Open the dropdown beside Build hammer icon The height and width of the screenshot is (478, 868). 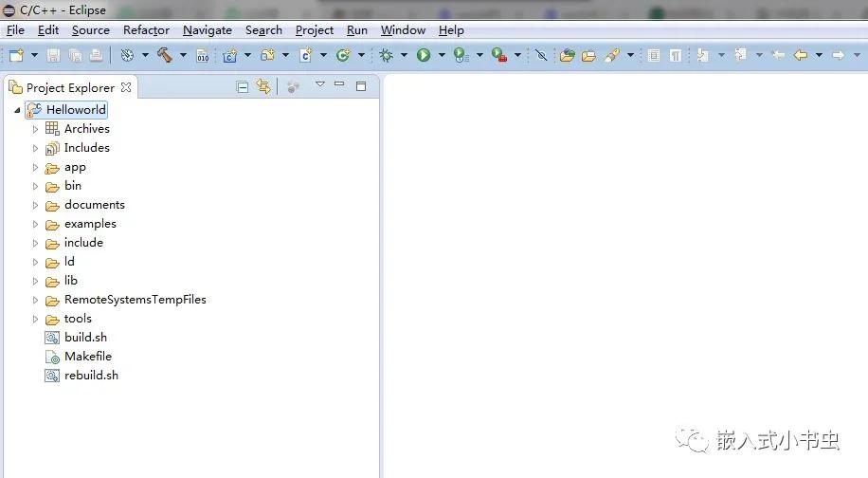point(183,55)
